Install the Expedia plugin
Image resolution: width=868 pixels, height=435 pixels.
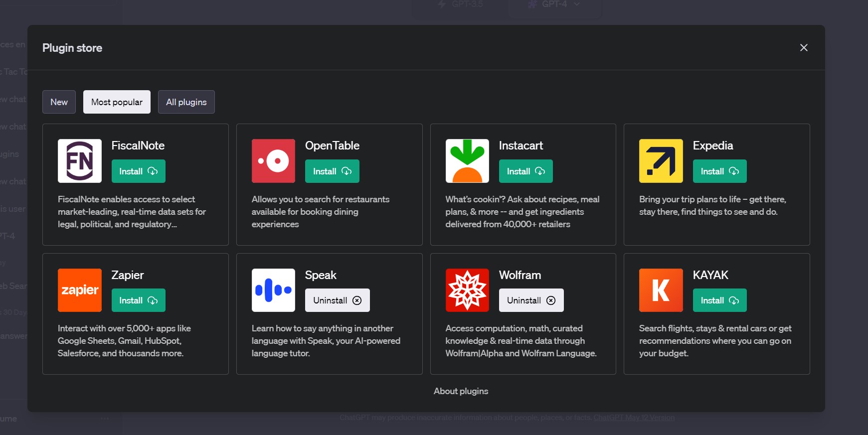pos(720,171)
